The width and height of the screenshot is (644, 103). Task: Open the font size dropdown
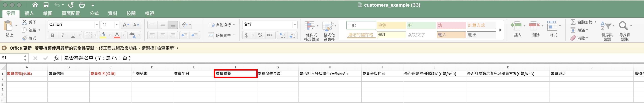(x=116, y=25)
